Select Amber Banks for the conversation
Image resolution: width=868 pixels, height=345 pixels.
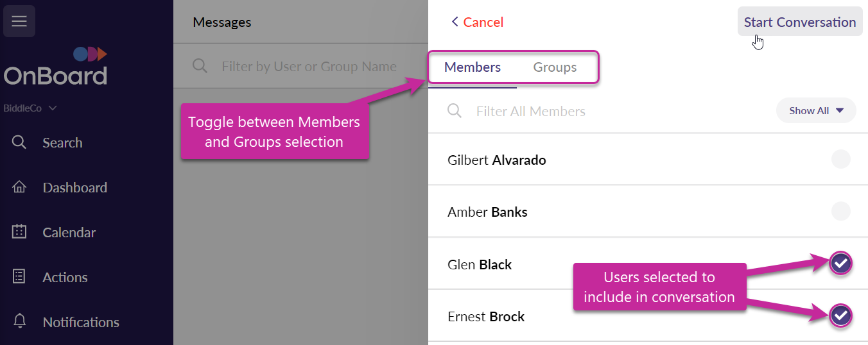840,211
